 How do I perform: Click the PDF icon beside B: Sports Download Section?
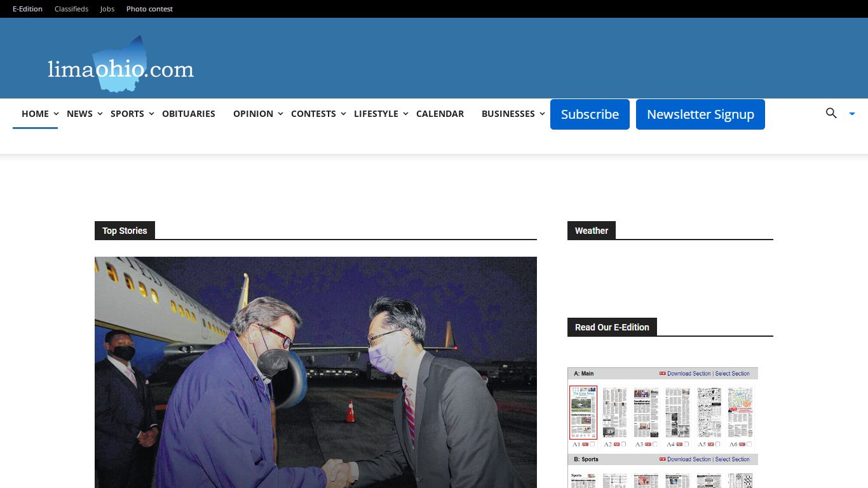pyautogui.click(x=662, y=459)
